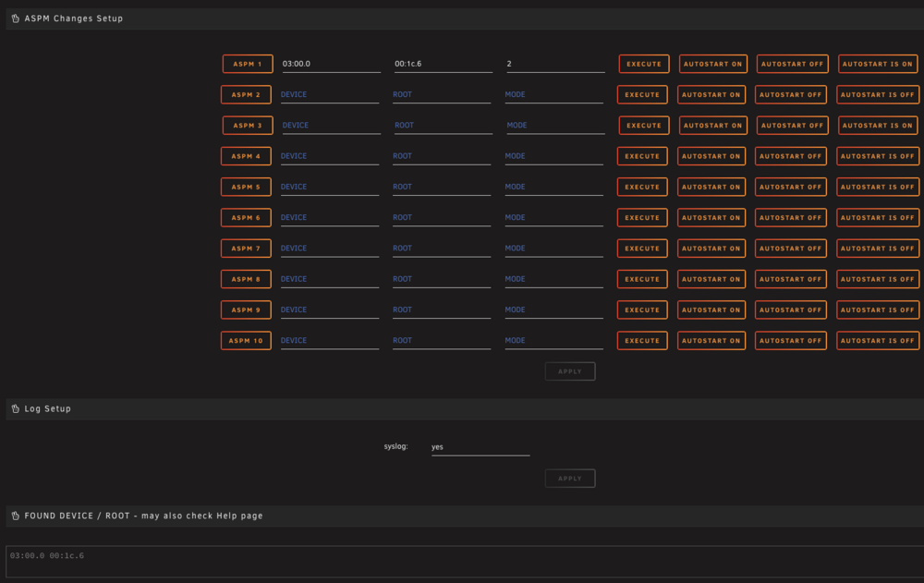Click the ASPM 3 button
This screenshot has width=924, height=583.
point(248,125)
